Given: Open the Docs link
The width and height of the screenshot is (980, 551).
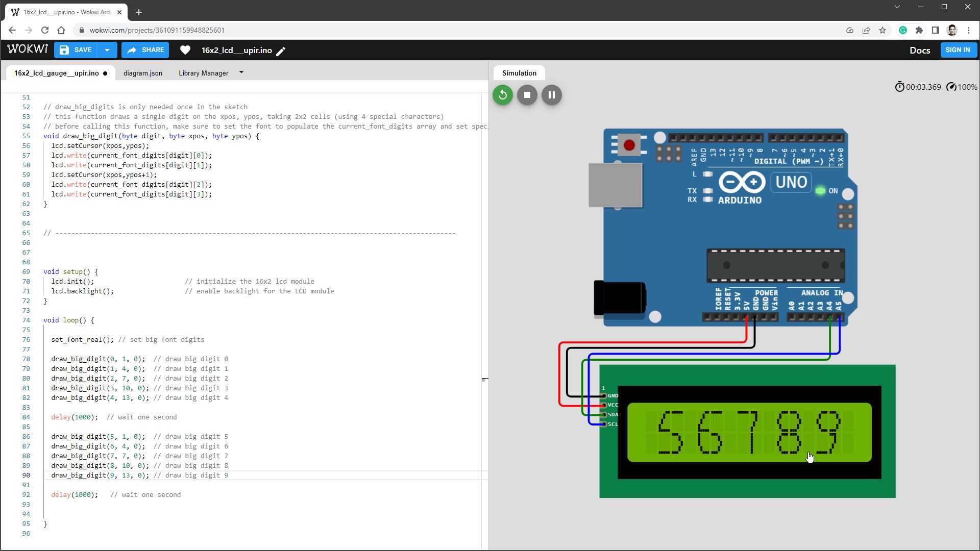Looking at the screenshot, I should [x=919, y=50].
